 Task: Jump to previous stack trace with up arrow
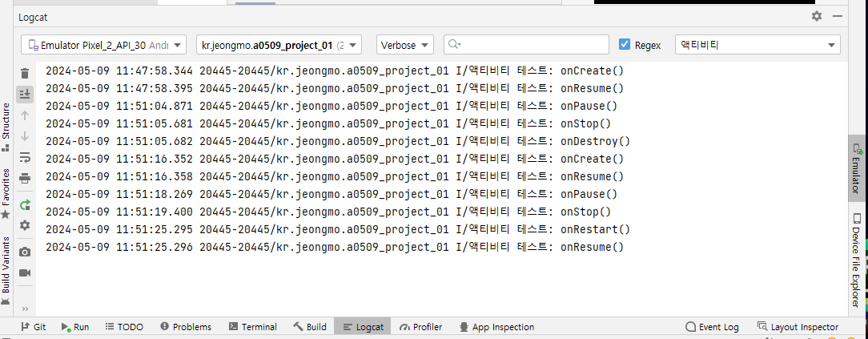(24, 115)
